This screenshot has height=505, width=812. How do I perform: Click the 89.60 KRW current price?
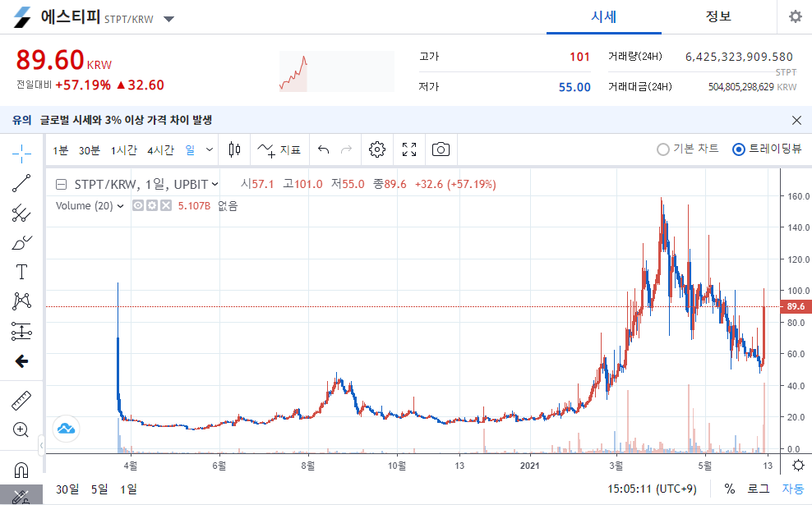pos(64,59)
